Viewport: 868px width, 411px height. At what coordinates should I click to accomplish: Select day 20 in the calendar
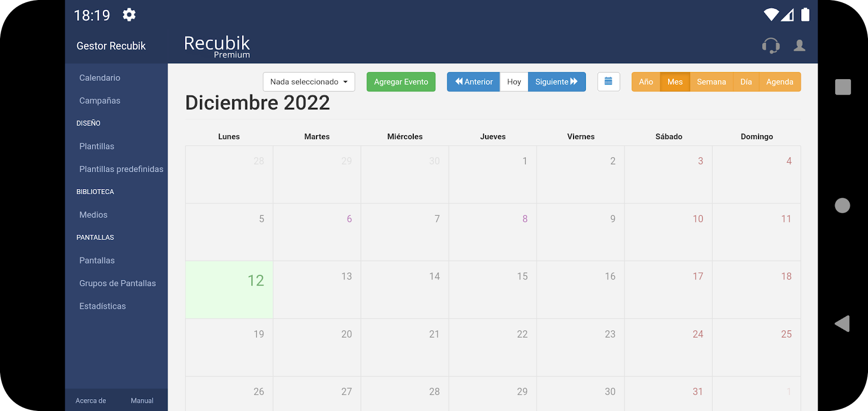(317, 347)
